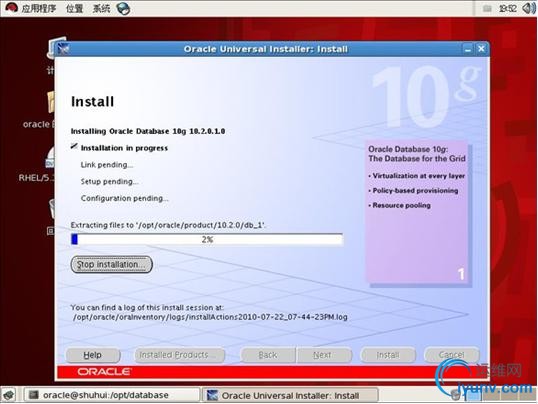Viewport: 538px width, 404px height.
Task: Click the Stop installation button
Action: point(112,265)
